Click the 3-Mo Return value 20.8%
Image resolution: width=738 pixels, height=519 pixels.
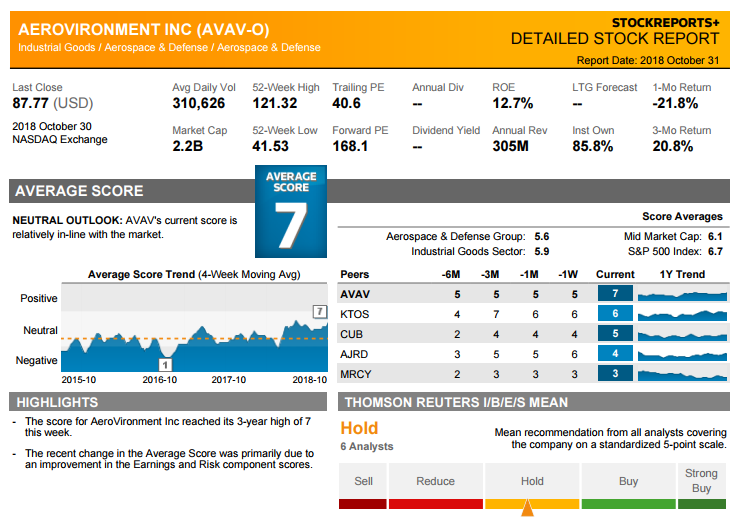tap(673, 146)
